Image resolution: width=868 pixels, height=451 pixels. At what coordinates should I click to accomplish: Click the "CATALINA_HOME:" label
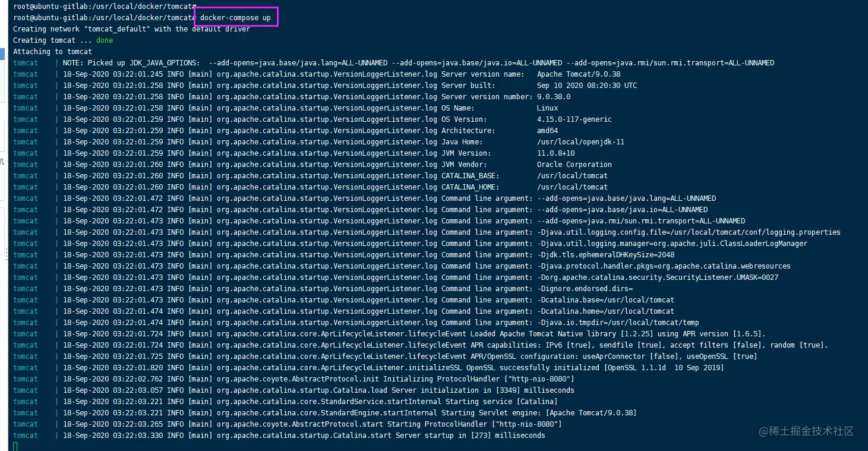coord(470,187)
